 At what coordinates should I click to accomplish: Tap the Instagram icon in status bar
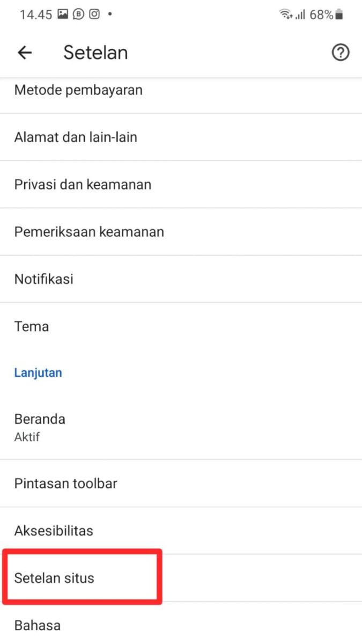94,14
